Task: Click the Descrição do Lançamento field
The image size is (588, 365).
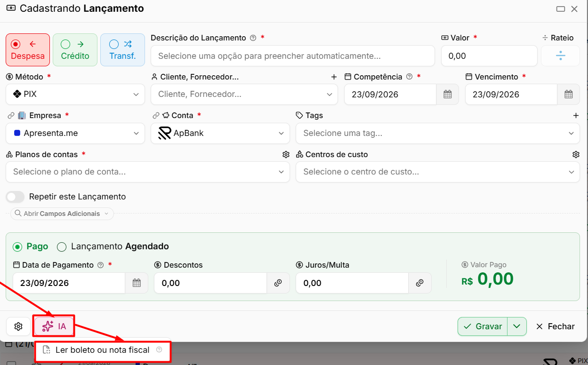Action: [293, 56]
